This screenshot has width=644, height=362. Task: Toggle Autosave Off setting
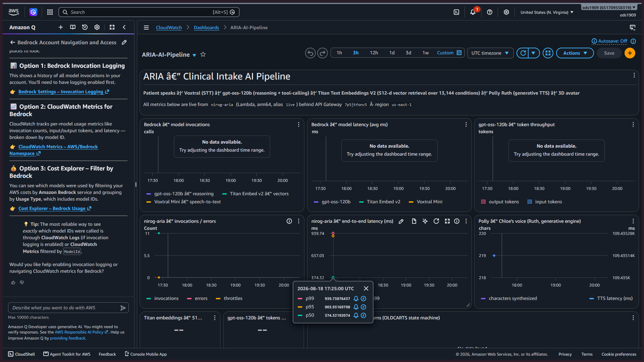pyautogui.click(x=612, y=41)
